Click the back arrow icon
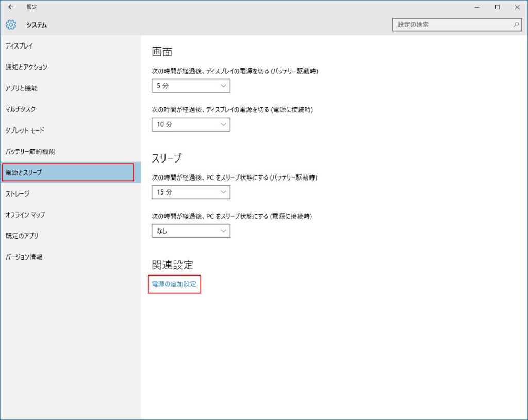The width and height of the screenshot is (528, 420). pyautogui.click(x=11, y=7)
